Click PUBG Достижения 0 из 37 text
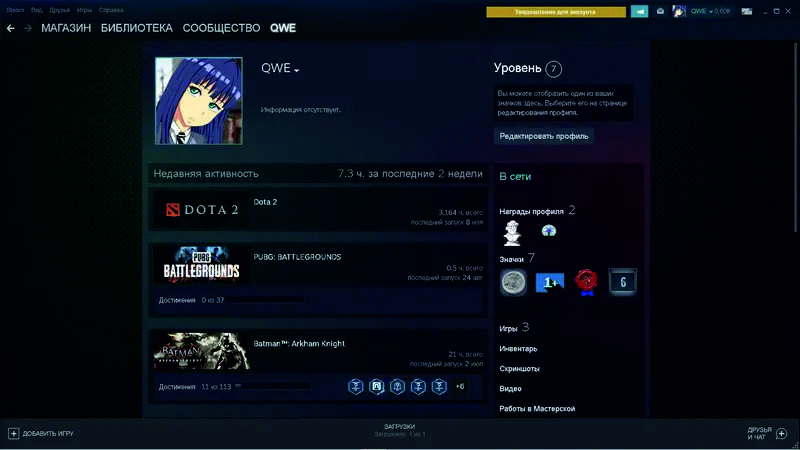 [x=191, y=300]
